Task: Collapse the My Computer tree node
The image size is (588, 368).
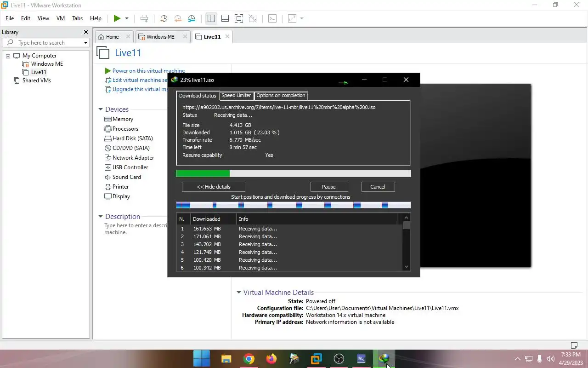Action: (8, 56)
